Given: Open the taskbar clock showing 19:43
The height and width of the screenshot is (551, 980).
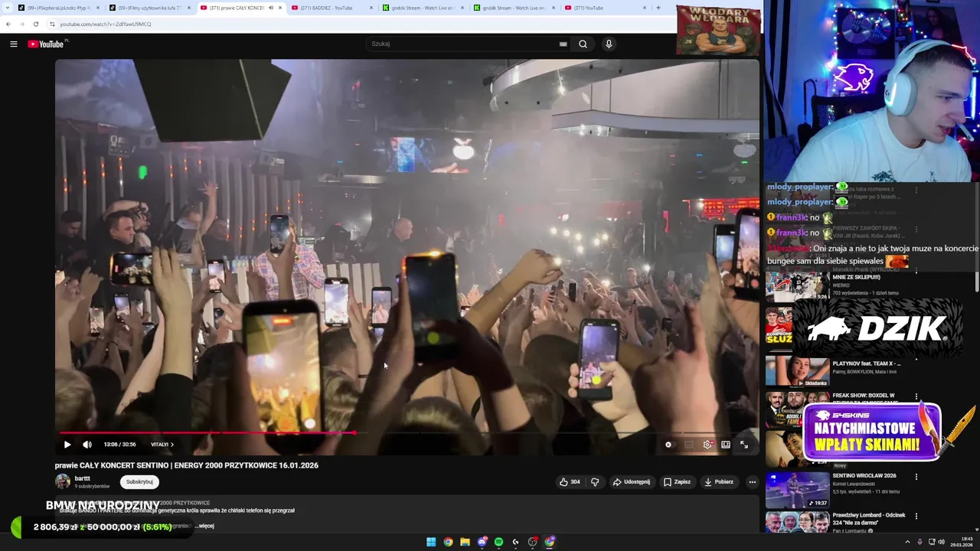Looking at the screenshot, I should [x=961, y=542].
